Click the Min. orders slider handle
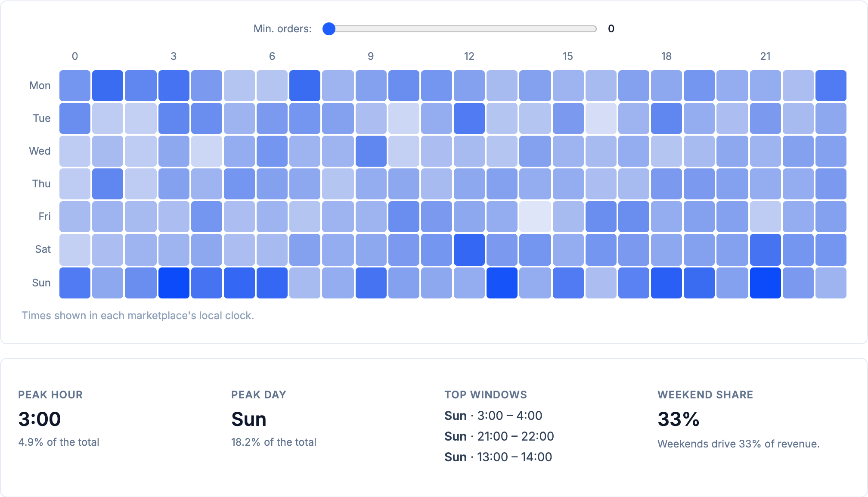The height and width of the screenshot is (497, 868). 329,29
